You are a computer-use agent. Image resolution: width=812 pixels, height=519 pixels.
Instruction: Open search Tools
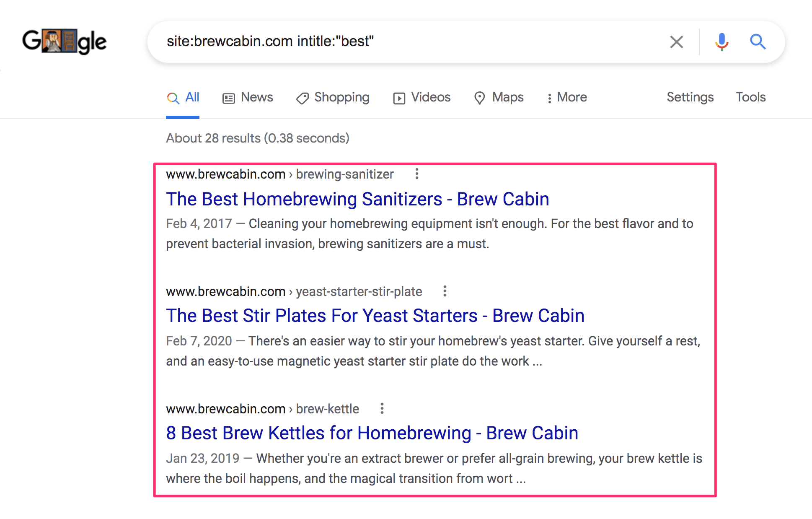coord(751,97)
